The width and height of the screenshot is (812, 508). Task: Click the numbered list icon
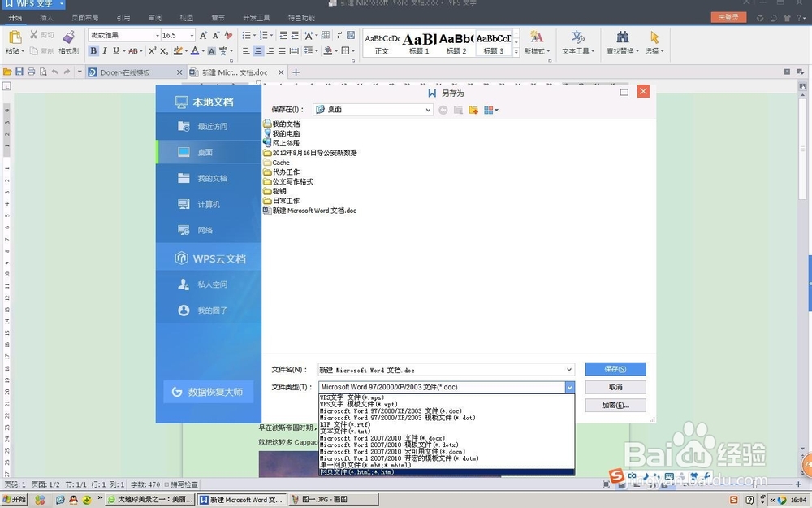263,35
